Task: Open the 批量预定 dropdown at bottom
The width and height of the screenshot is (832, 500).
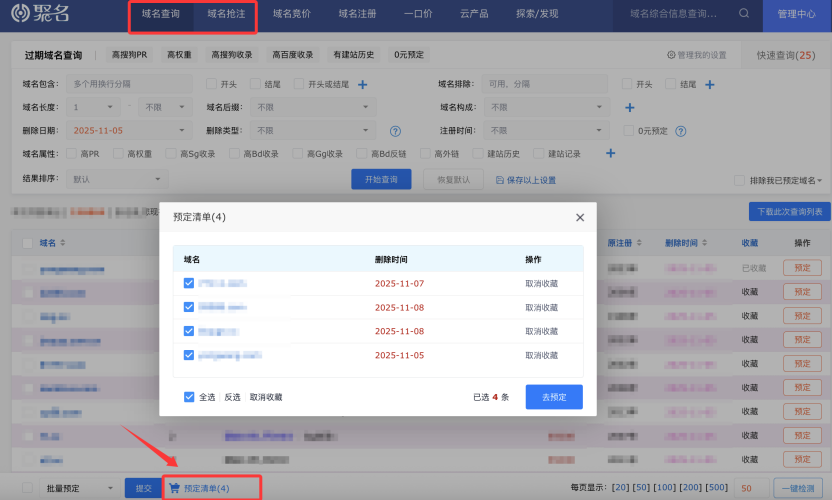Action: click(x=80, y=488)
